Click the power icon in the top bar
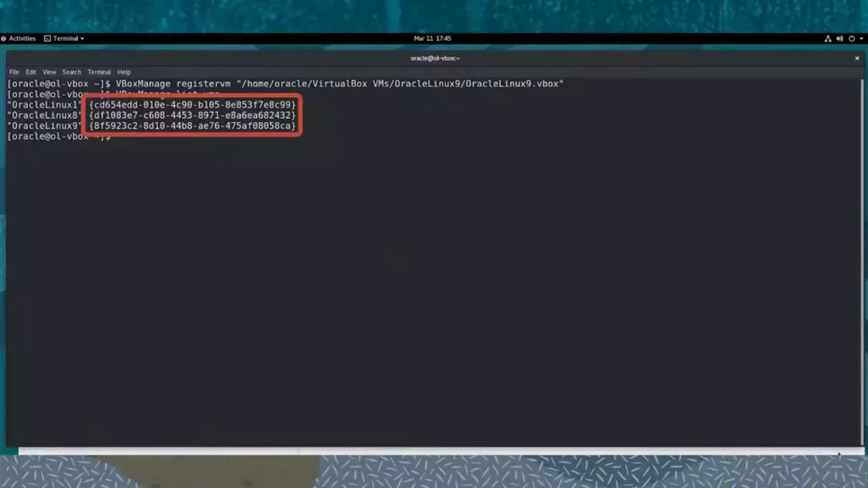Viewport: 868px width, 488px height. [851, 38]
